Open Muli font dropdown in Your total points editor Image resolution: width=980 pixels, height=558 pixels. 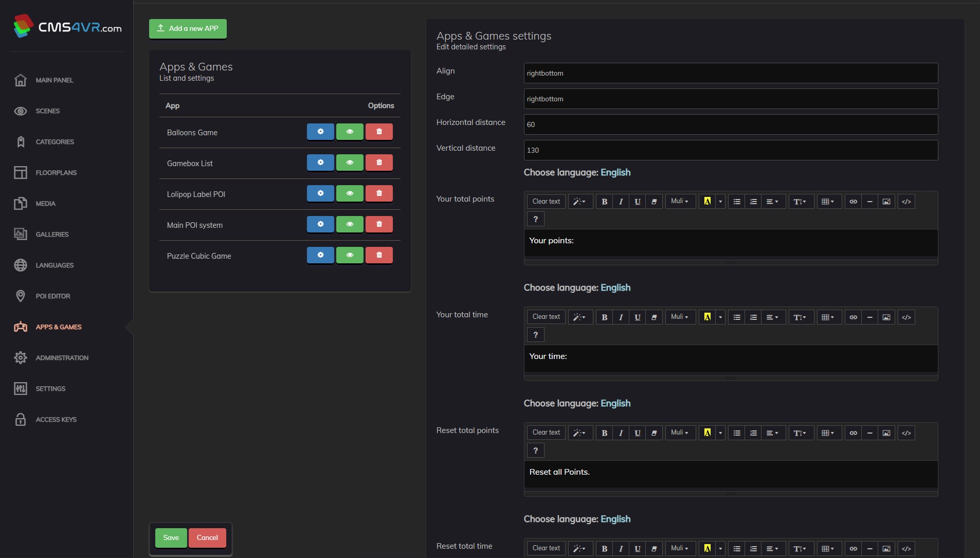click(680, 202)
